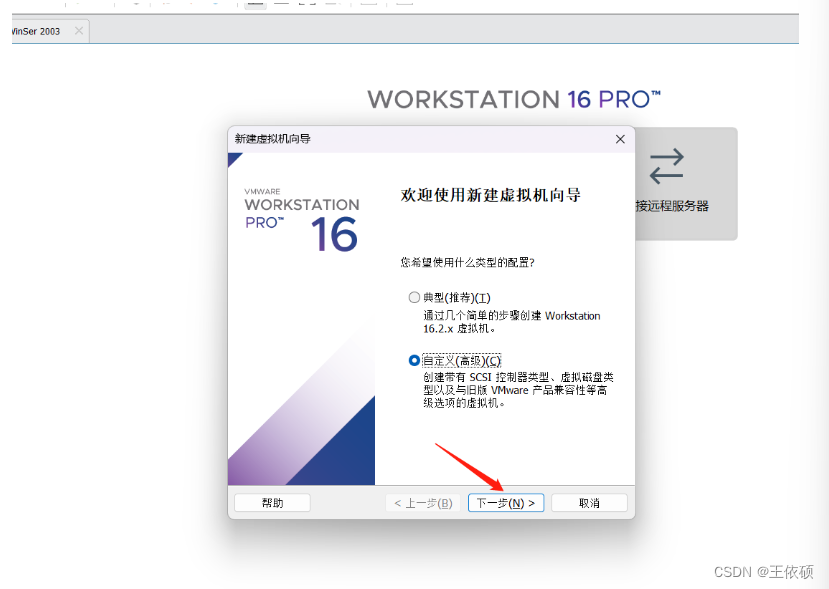Select the 自定义(高级) radio option
The width and height of the screenshot is (829, 589).
point(414,361)
